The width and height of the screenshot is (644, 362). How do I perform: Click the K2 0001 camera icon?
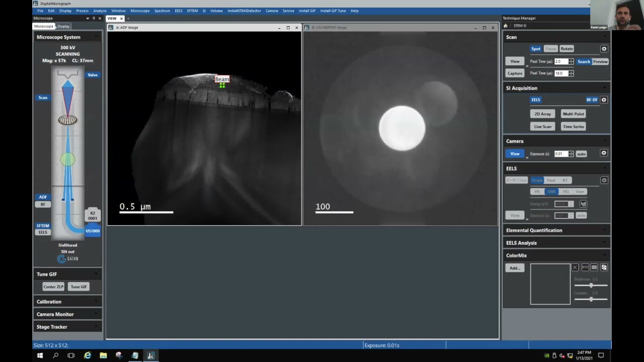[93, 216]
